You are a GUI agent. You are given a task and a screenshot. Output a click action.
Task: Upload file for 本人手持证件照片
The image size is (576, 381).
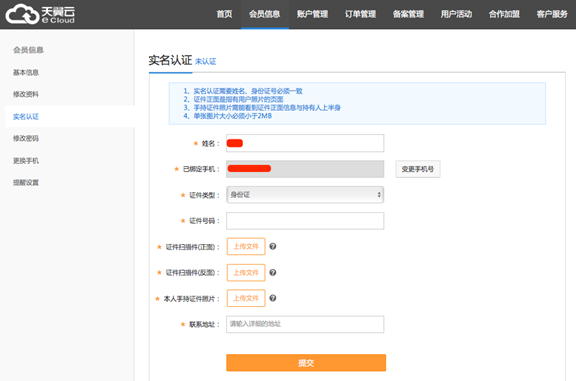click(x=246, y=298)
